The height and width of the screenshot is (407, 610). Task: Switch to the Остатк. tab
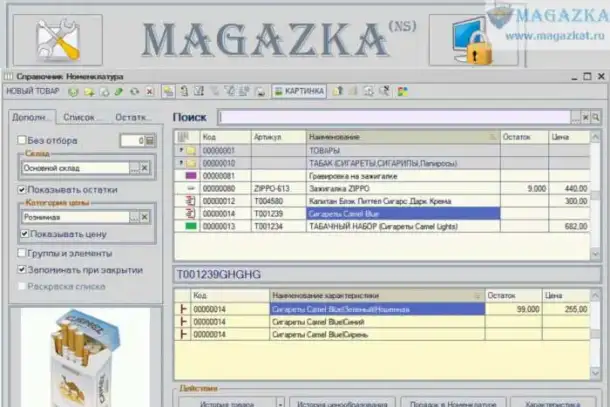point(131,117)
